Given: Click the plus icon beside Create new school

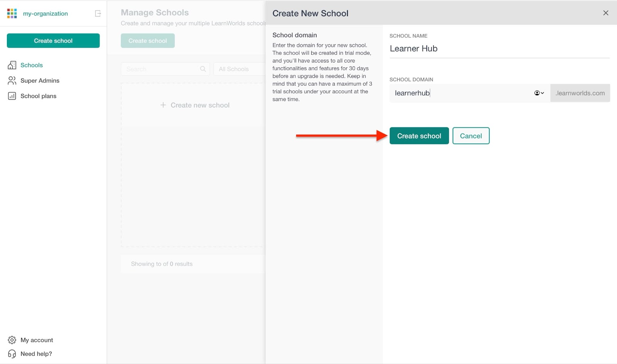Looking at the screenshot, I should point(163,105).
